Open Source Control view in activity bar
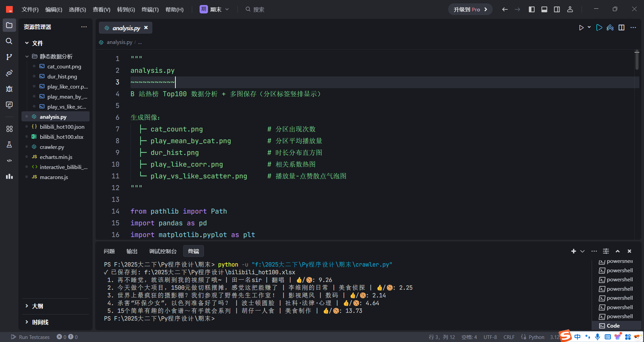The height and width of the screenshot is (342, 644). click(9, 57)
